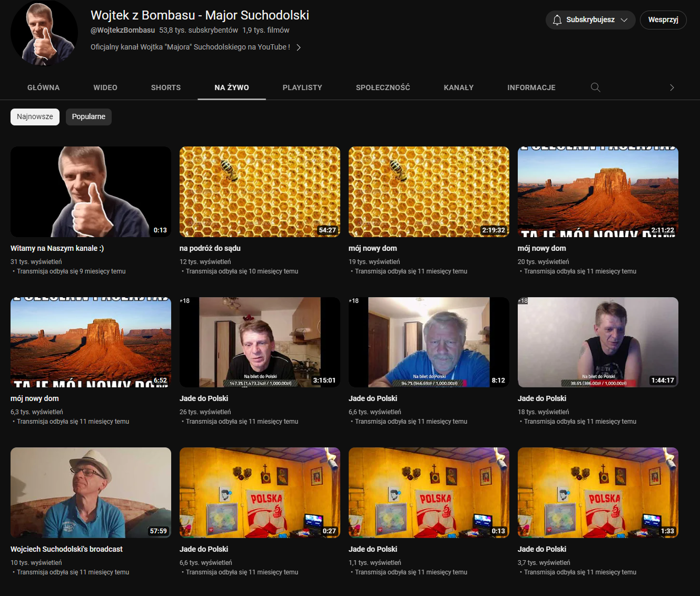Viewport: 700px width, 596px height.
Task: Open 'mój nowy dom' title with 6,3 tys. views
Action: (x=35, y=398)
